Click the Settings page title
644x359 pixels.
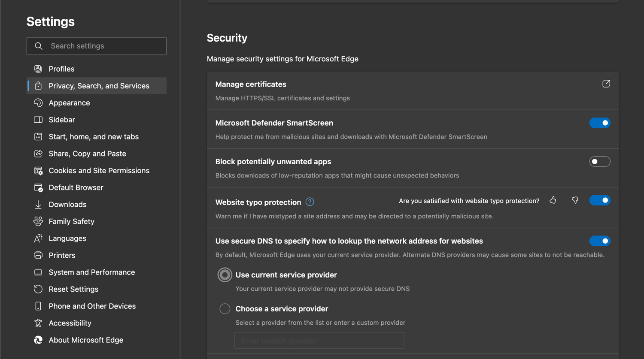(51, 21)
